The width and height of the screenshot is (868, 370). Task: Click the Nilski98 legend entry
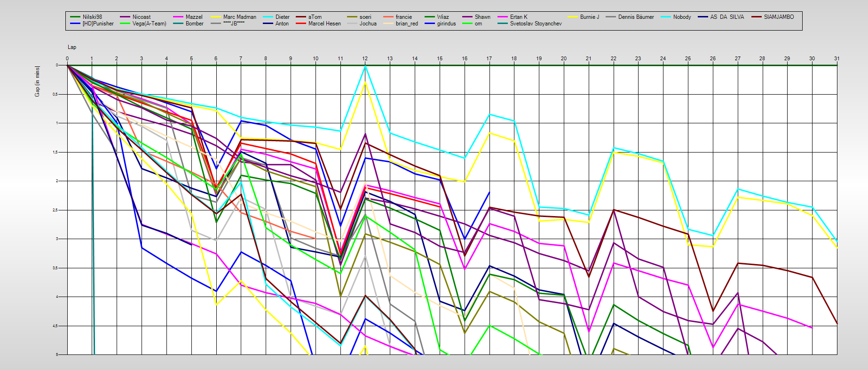92,17
